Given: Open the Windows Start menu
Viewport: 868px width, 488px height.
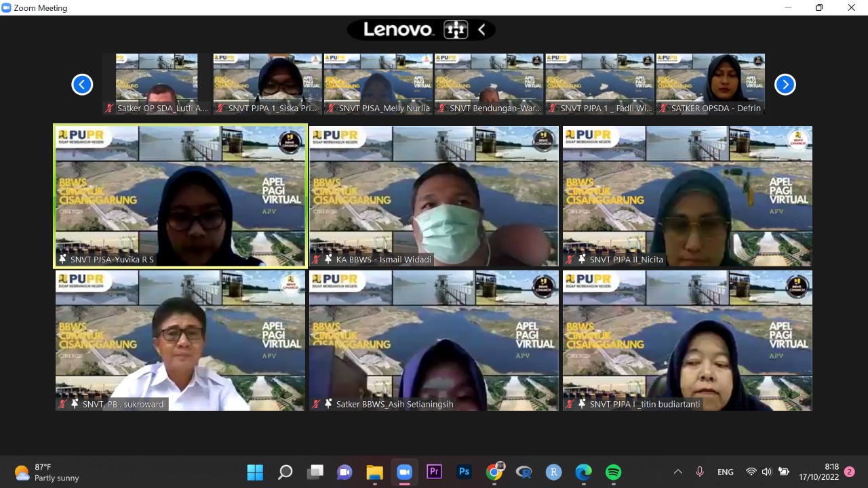Looking at the screenshot, I should 255,472.
